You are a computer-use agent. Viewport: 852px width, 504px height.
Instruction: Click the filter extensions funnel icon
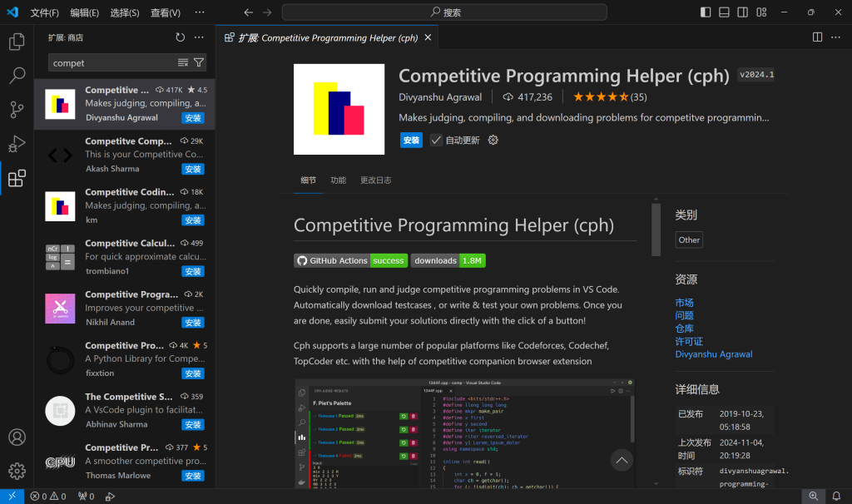(x=199, y=62)
